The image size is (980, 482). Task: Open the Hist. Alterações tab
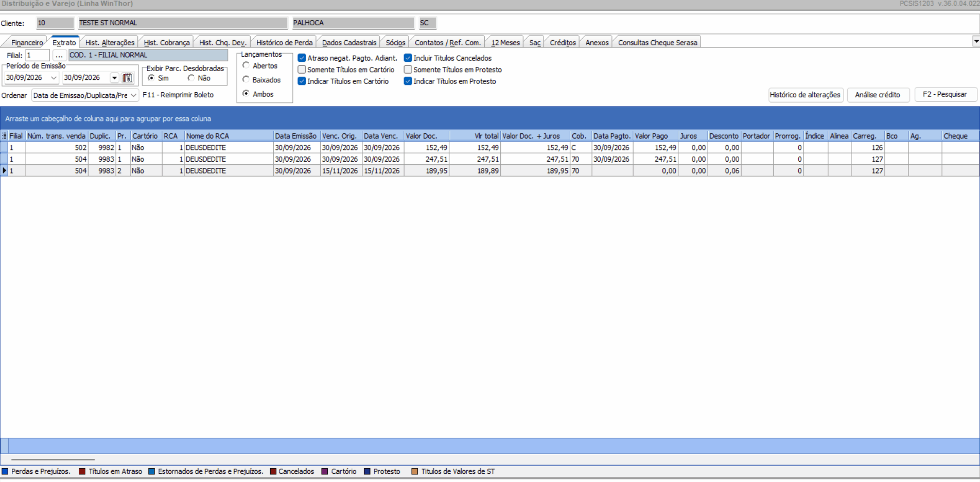click(x=110, y=43)
